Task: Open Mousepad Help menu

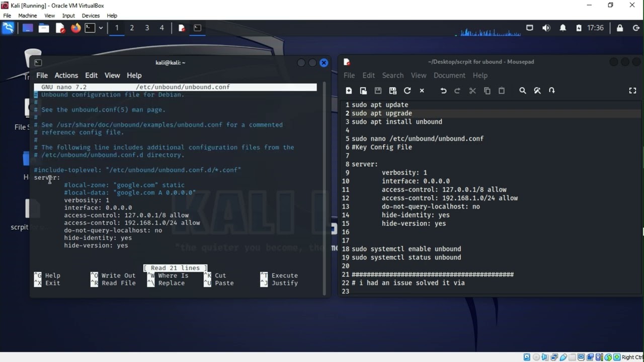Action: [480, 75]
